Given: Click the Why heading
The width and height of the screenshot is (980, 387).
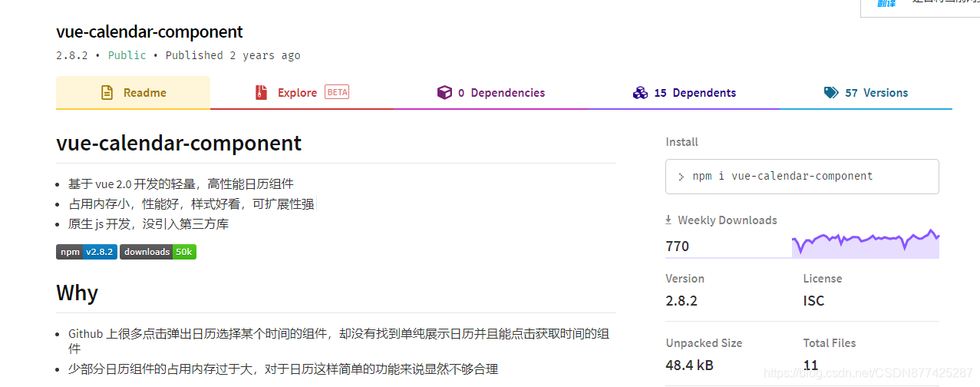Looking at the screenshot, I should pos(77,293).
